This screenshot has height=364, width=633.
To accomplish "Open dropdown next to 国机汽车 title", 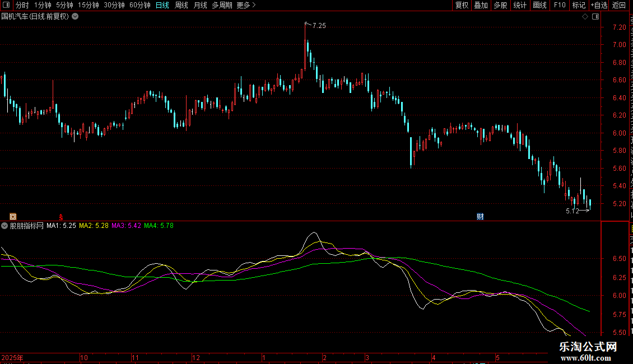I will pos(75,17).
